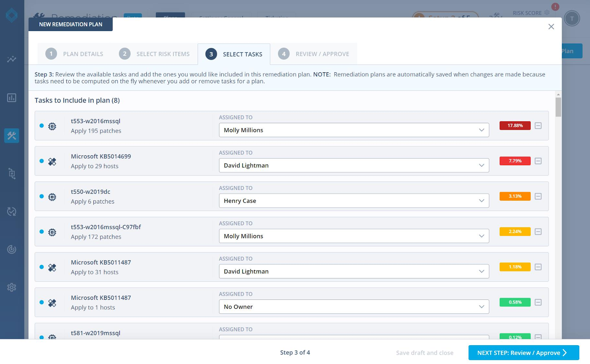Click the chip icon for t553-w2016mssql

click(x=52, y=126)
